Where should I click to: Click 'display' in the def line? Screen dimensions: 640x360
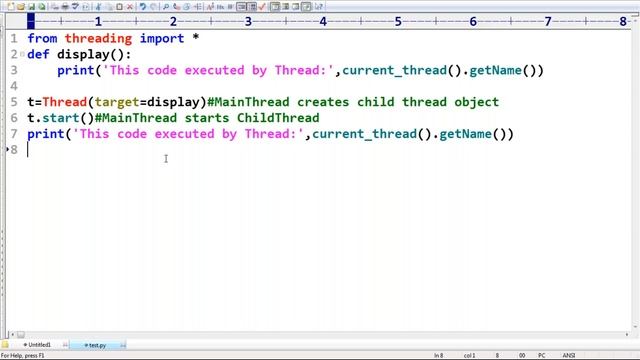(x=83, y=54)
